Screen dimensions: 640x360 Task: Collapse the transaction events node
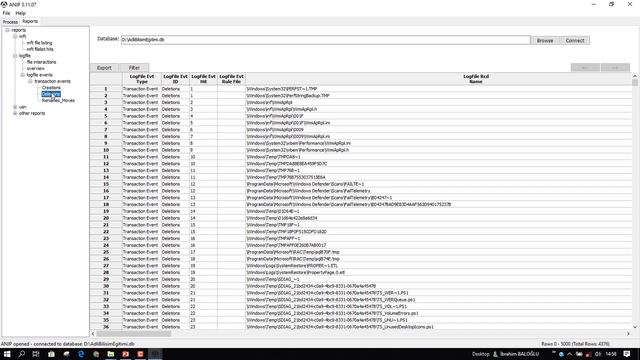[x=30, y=81]
